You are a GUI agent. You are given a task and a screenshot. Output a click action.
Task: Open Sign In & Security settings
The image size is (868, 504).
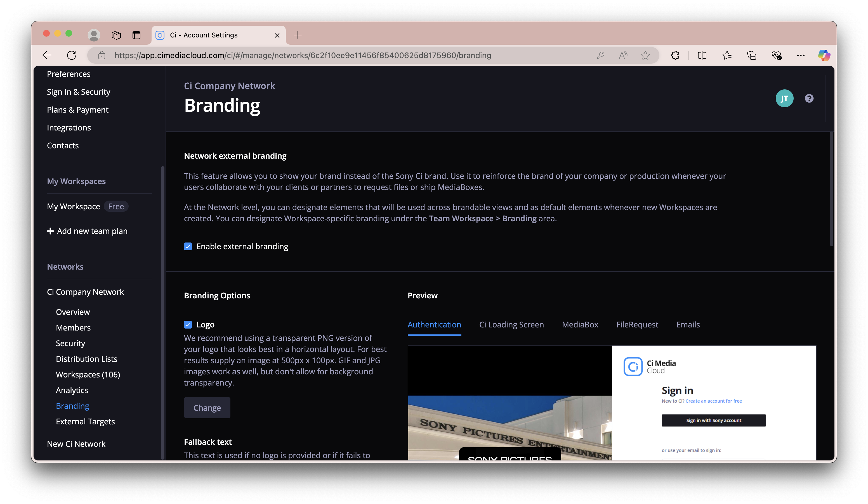click(79, 92)
